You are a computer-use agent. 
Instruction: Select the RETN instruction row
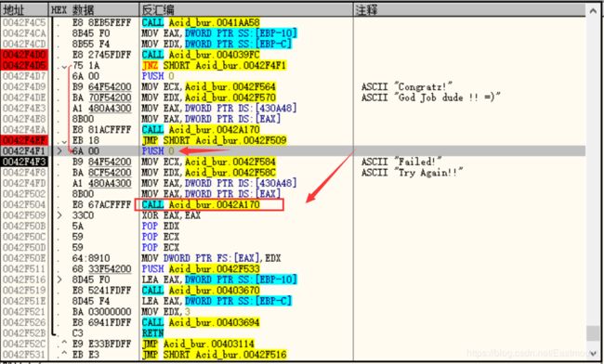coord(153,332)
